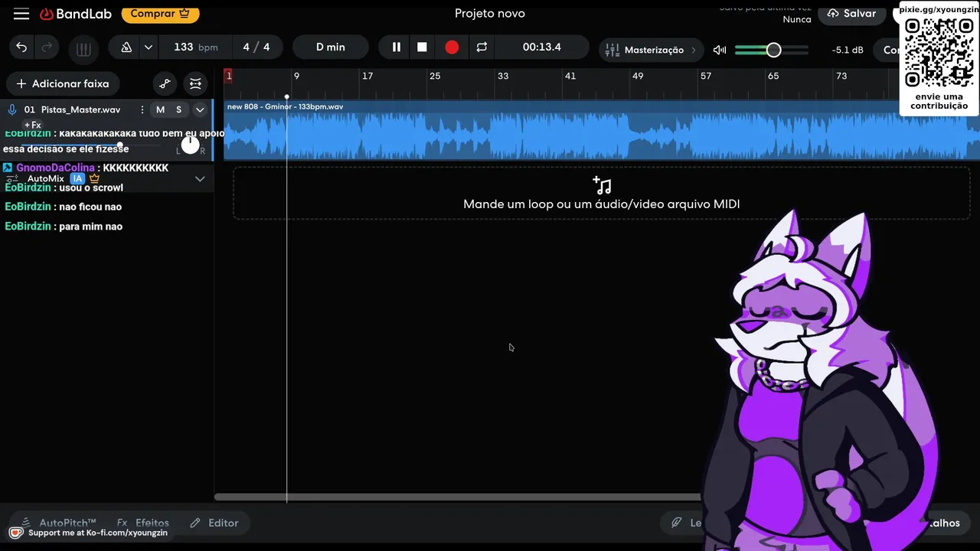This screenshot has width=980, height=551.
Task: Jump to bar 9 on the ruler
Action: click(296, 76)
